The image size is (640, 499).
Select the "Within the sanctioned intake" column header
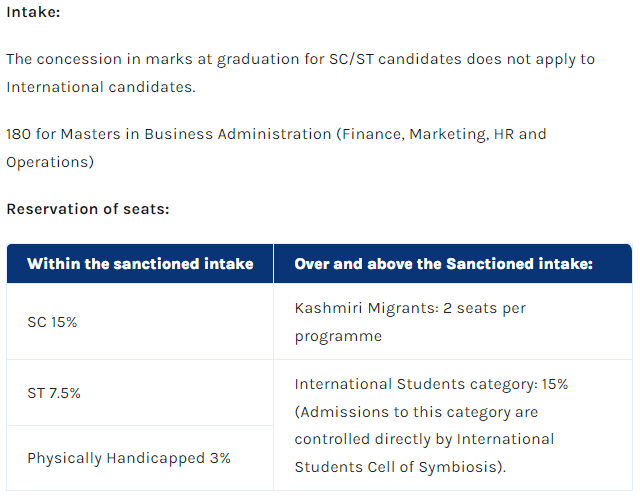point(140,264)
